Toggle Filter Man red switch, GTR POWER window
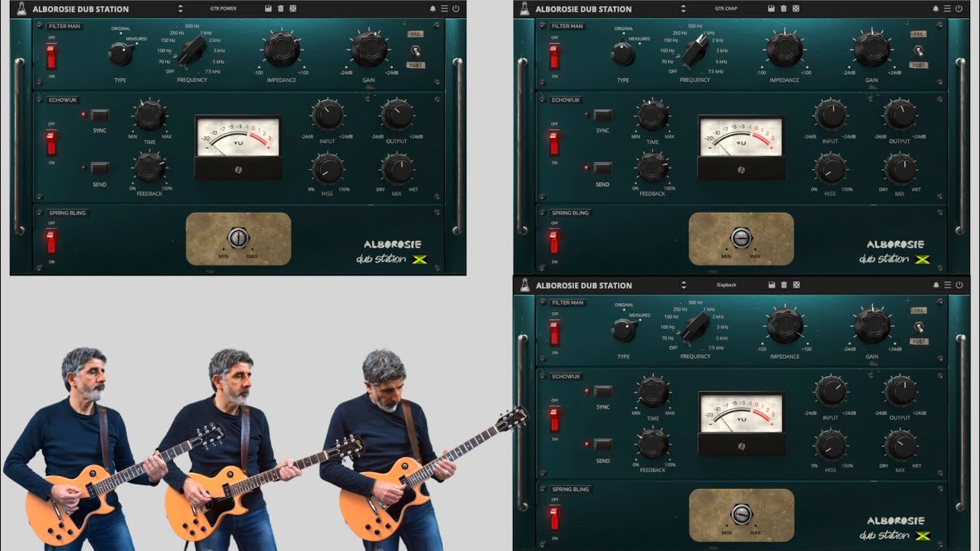 tap(51, 56)
